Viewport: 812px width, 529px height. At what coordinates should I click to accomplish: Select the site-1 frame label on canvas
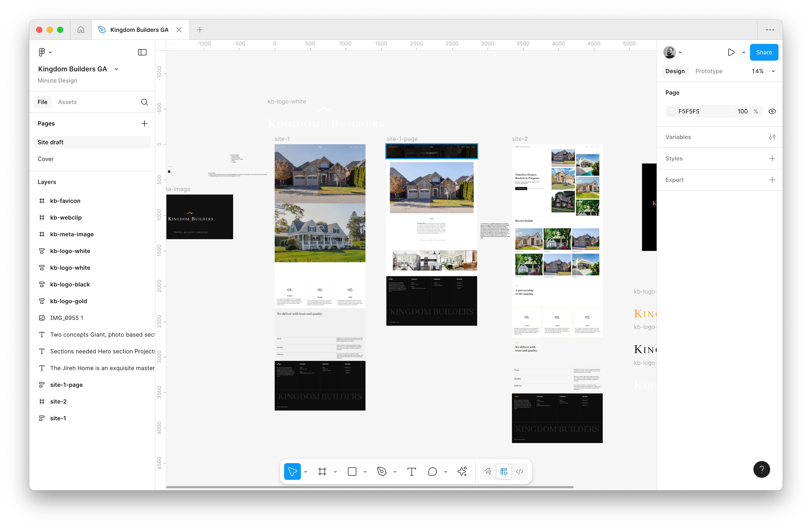[282, 139]
